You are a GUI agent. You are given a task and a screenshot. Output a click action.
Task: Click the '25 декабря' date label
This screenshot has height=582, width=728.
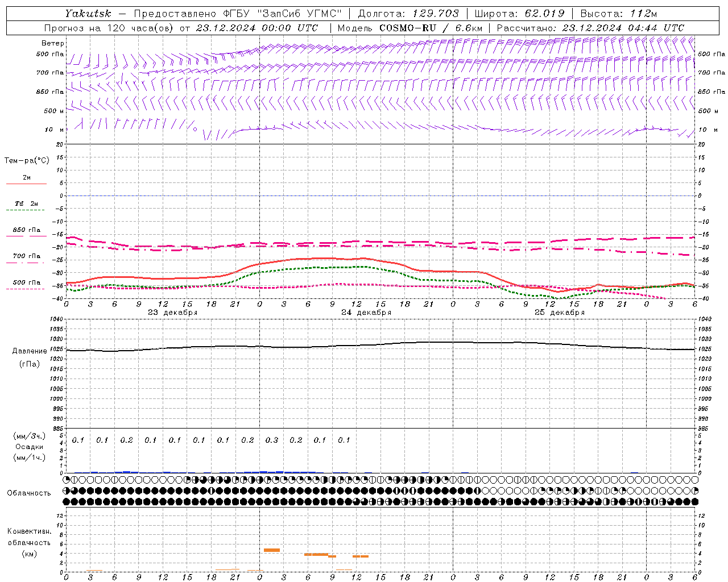point(560,313)
